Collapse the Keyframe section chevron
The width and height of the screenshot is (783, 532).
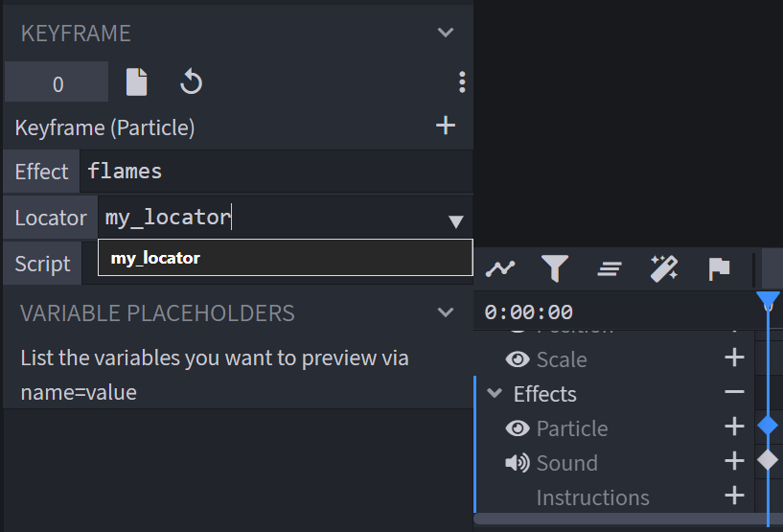446,33
